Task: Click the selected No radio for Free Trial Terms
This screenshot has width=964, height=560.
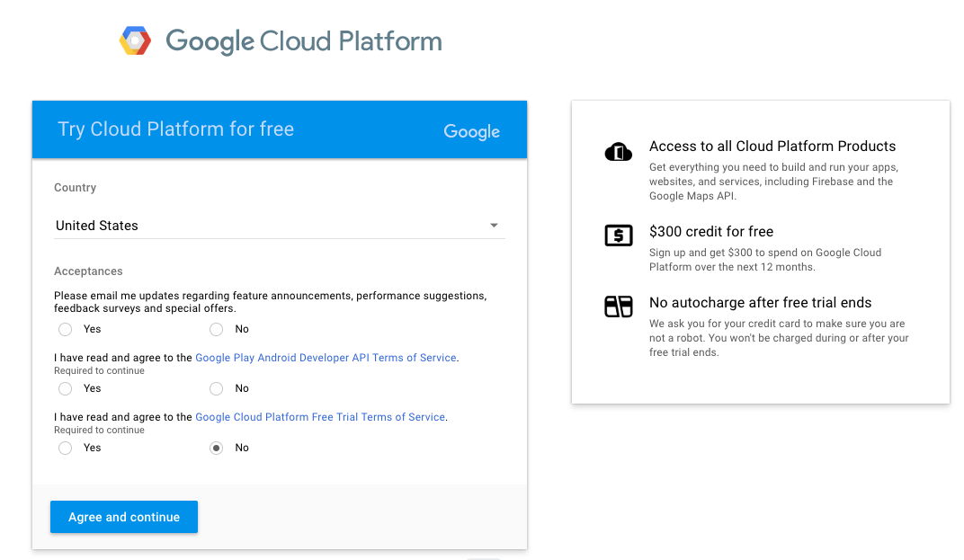Action: pos(216,448)
